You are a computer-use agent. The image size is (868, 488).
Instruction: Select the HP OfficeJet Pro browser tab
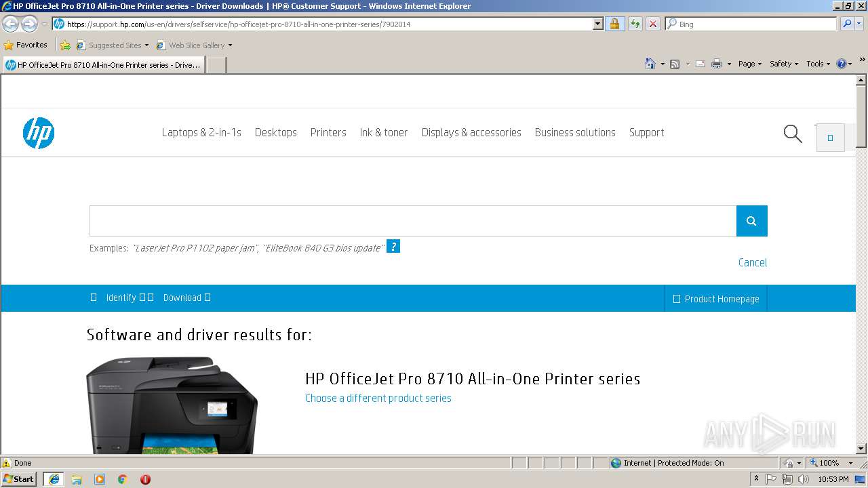coord(103,65)
